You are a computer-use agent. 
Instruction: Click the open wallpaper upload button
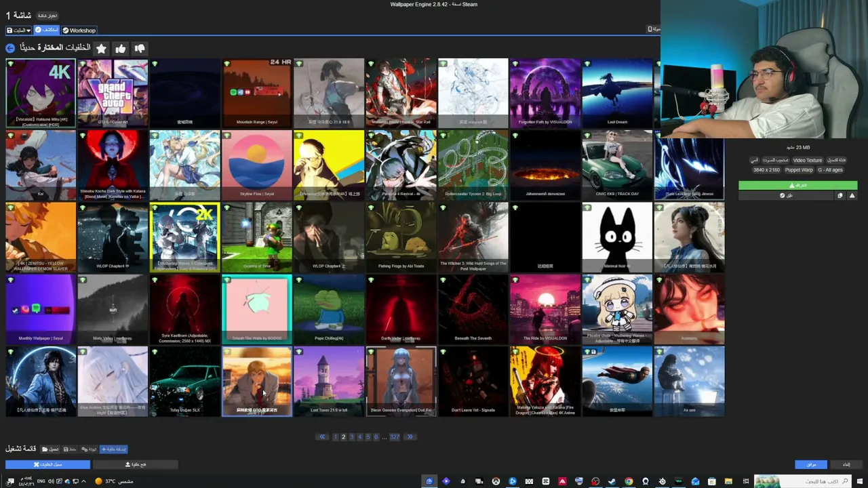click(x=136, y=464)
